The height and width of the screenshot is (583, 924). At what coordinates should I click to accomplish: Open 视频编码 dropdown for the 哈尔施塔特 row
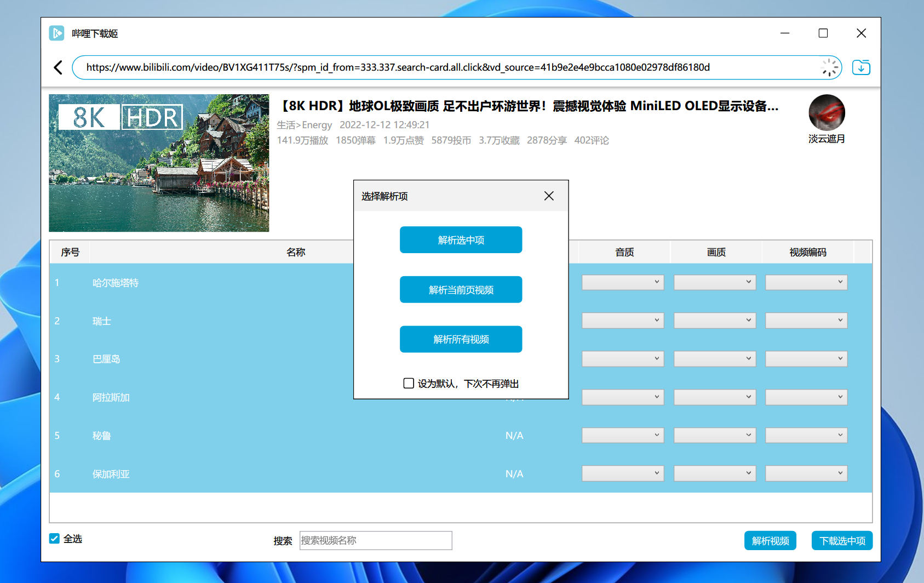(x=806, y=282)
